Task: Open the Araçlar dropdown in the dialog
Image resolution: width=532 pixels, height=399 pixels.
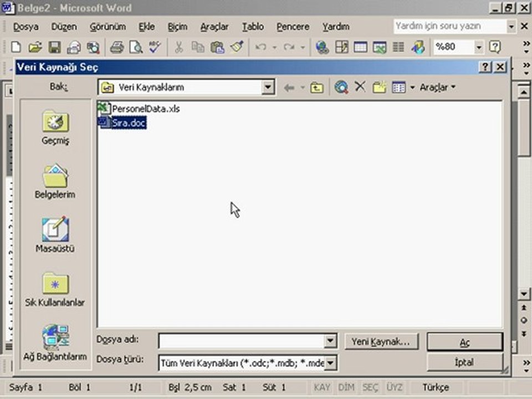Action: click(437, 88)
